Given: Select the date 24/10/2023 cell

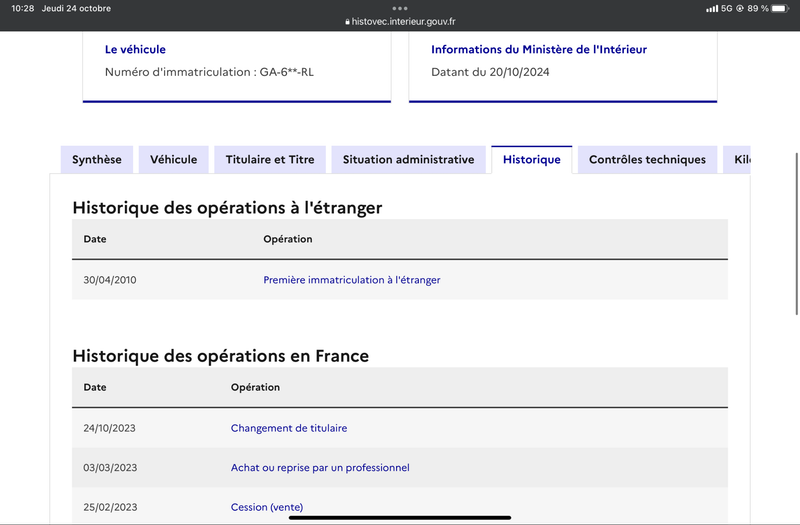Looking at the screenshot, I should [109, 428].
